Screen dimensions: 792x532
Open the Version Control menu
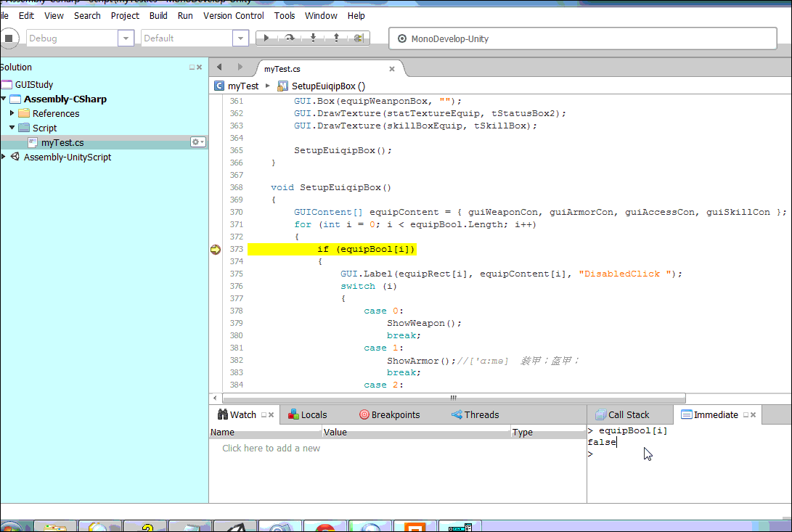pos(233,16)
